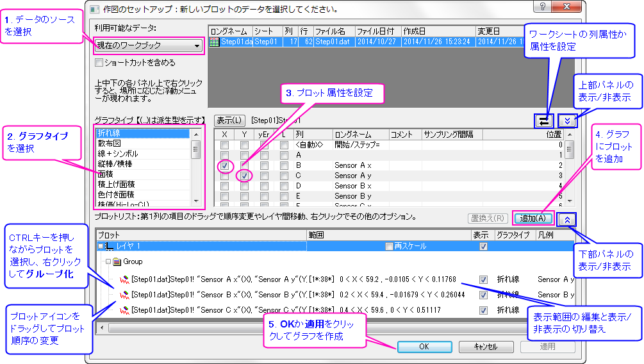Check L checkbox for column C

pos(284,176)
